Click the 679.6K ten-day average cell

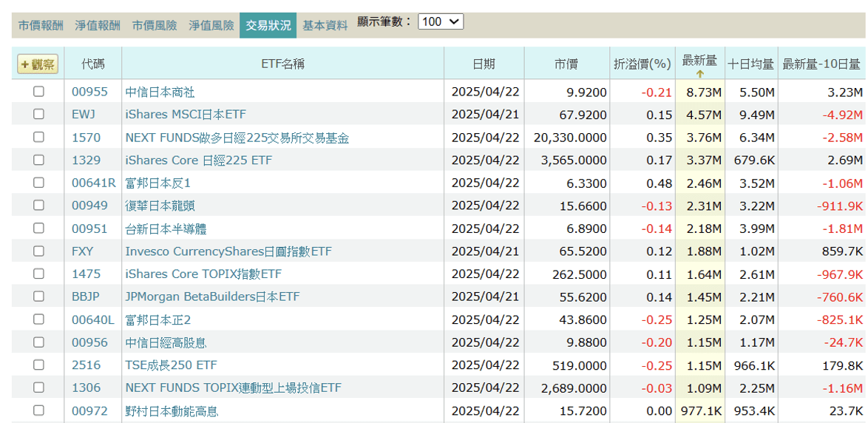[753, 160]
